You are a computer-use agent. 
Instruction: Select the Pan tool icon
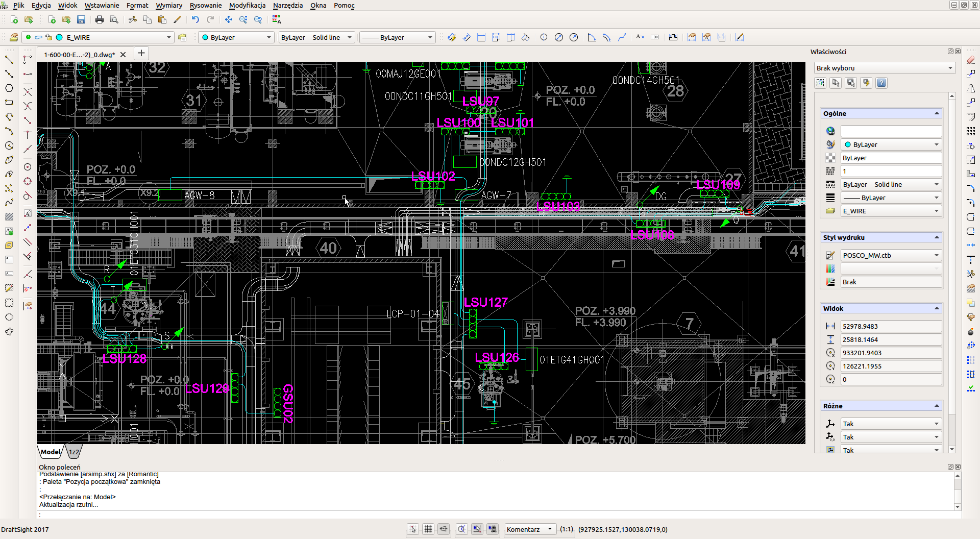coord(228,19)
